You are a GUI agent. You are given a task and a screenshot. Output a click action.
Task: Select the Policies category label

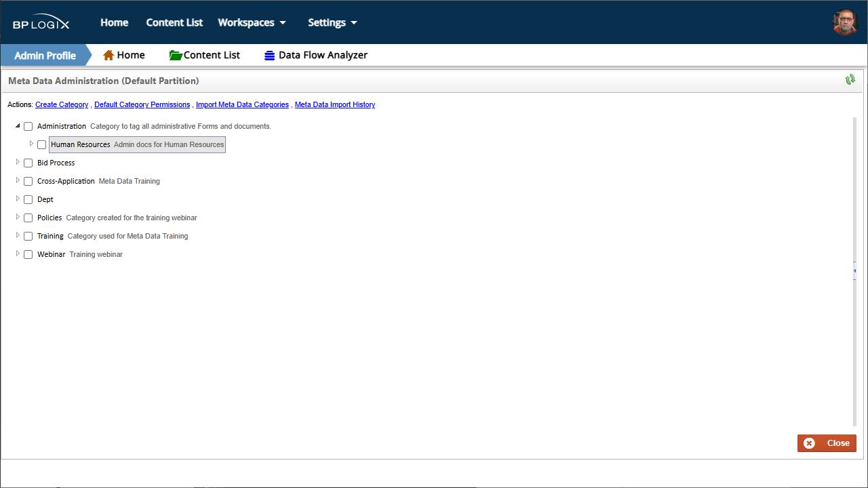point(50,218)
